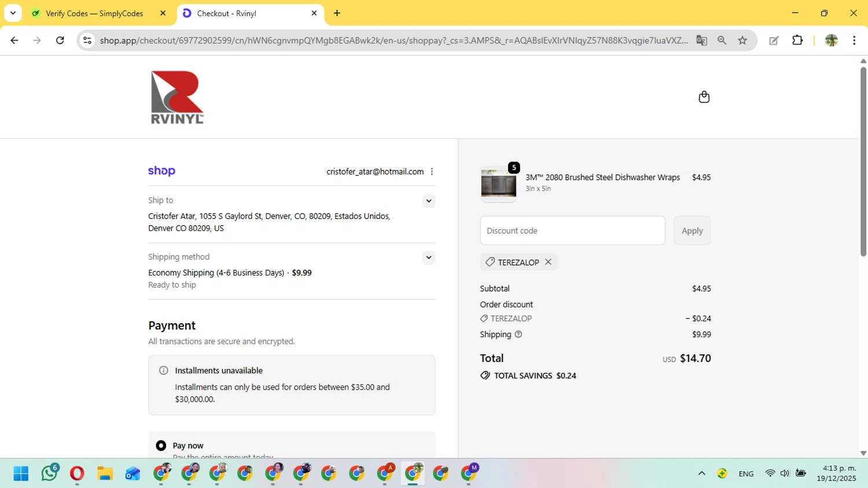
Task: Click the TEREZALOP order discount line
Action: tap(595, 318)
